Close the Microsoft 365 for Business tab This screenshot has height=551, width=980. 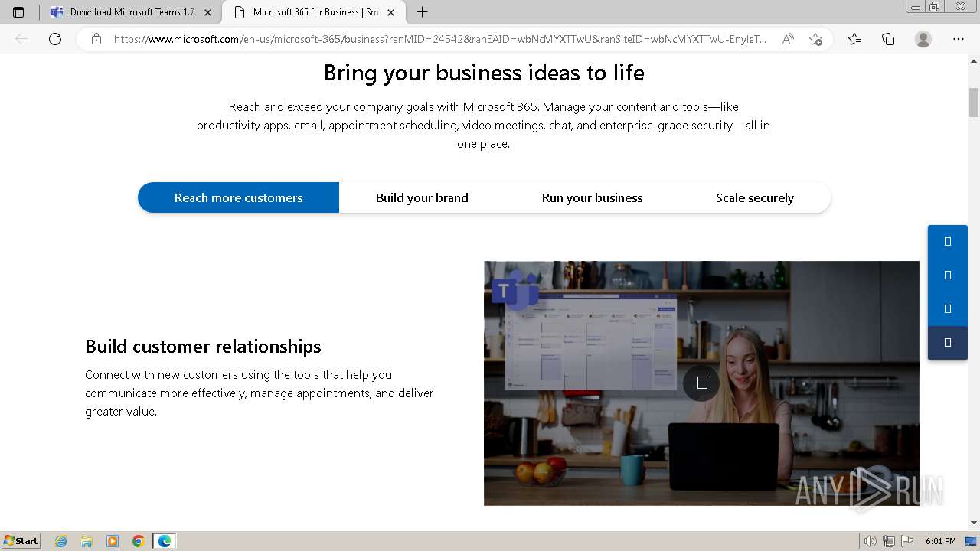click(x=390, y=12)
